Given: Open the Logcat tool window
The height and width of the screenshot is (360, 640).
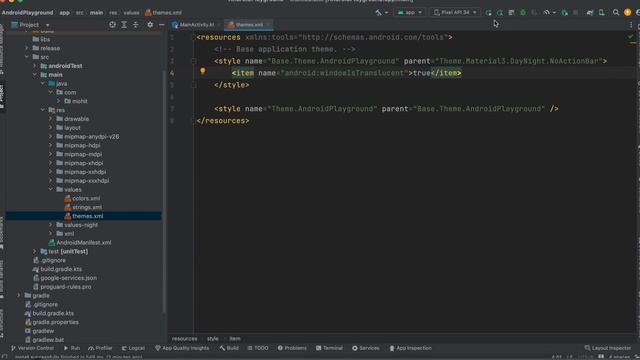Looking at the screenshot, I should [x=133, y=348].
